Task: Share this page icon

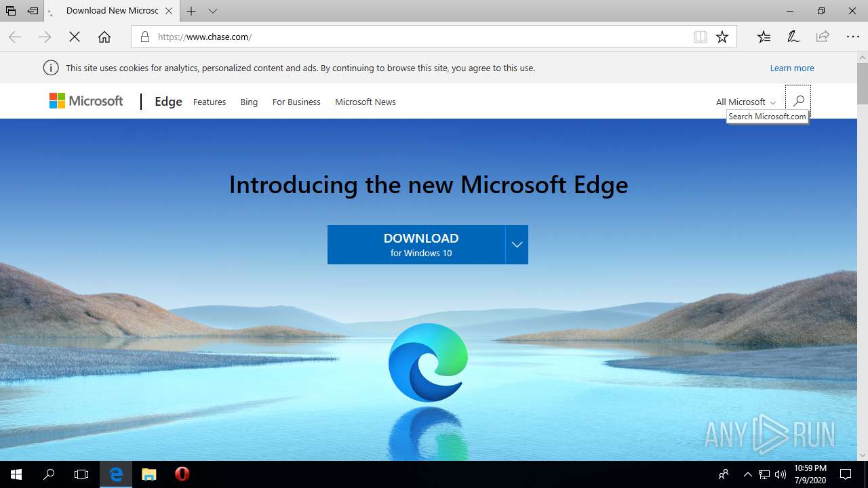Action: coord(823,37)
